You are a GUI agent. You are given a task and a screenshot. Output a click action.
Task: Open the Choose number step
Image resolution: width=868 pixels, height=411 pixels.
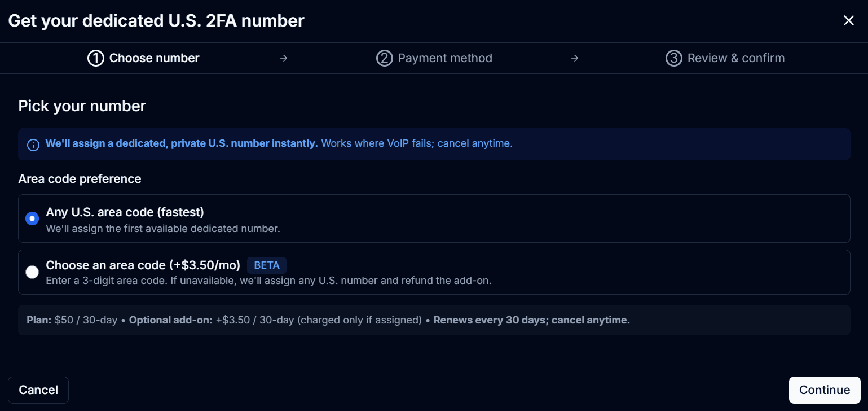click(x=143, y=58)
